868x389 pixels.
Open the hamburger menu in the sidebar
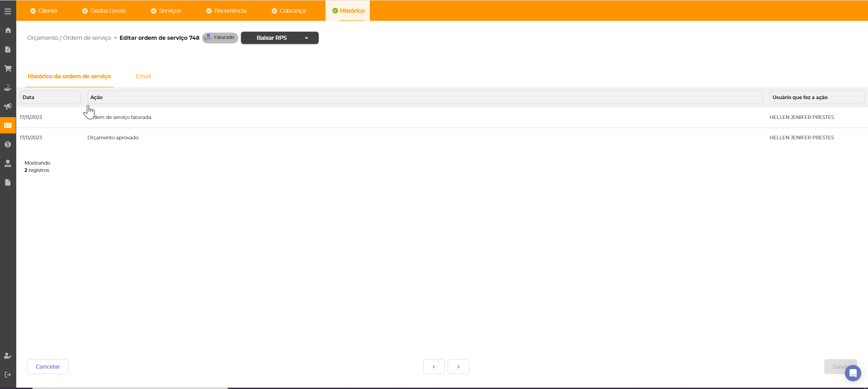[8, 11]
